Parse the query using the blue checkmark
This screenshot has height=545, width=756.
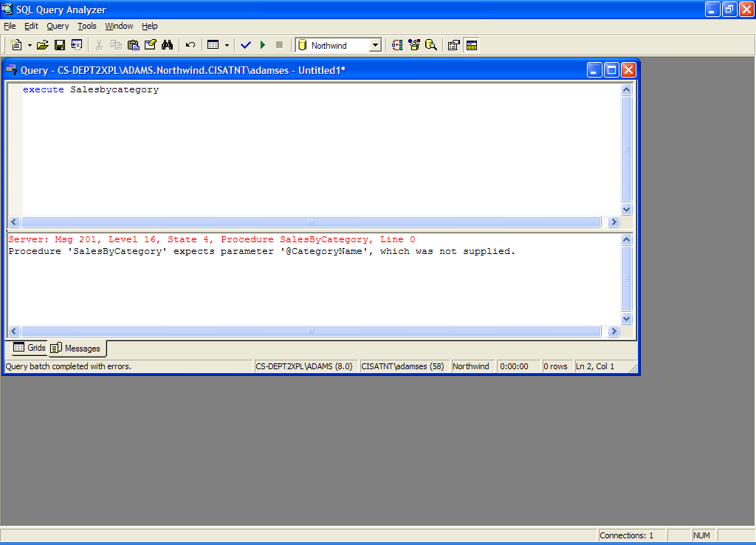(x=246, y=45)
